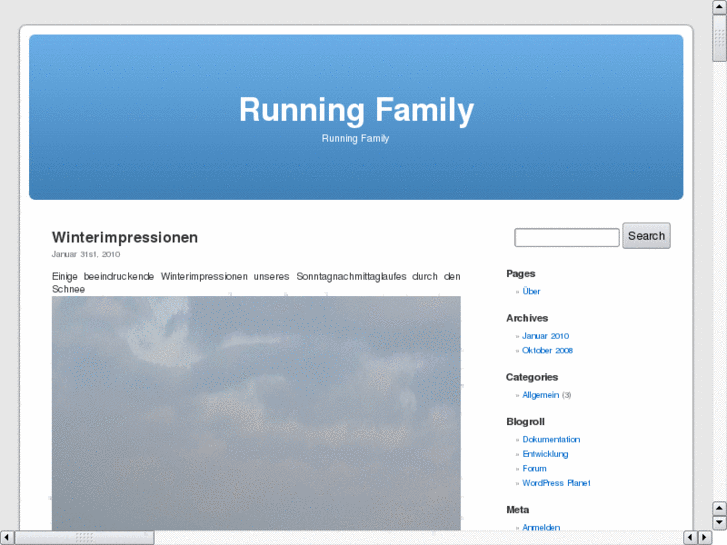The image size is (727, 545).
Task: Click the Running Family subtitle tagline
Action: 356,138
